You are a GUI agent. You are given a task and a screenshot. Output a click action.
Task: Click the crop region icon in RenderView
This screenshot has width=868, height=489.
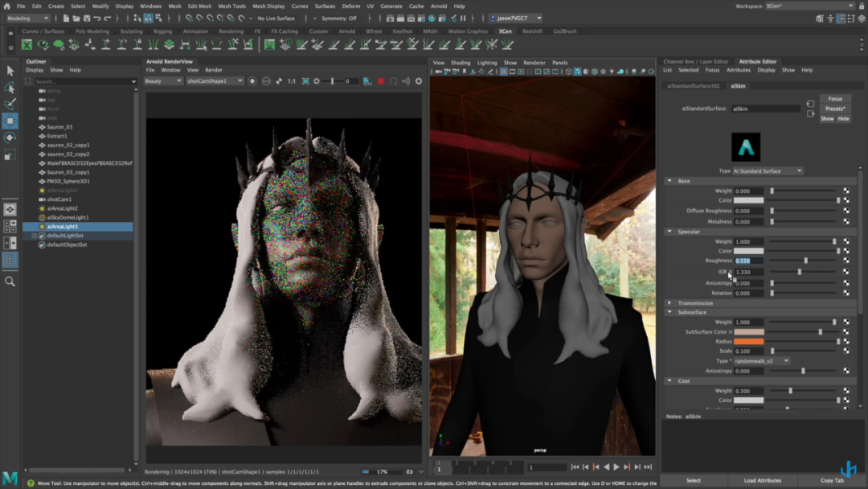pyautogui.click(x=305, y=81)
